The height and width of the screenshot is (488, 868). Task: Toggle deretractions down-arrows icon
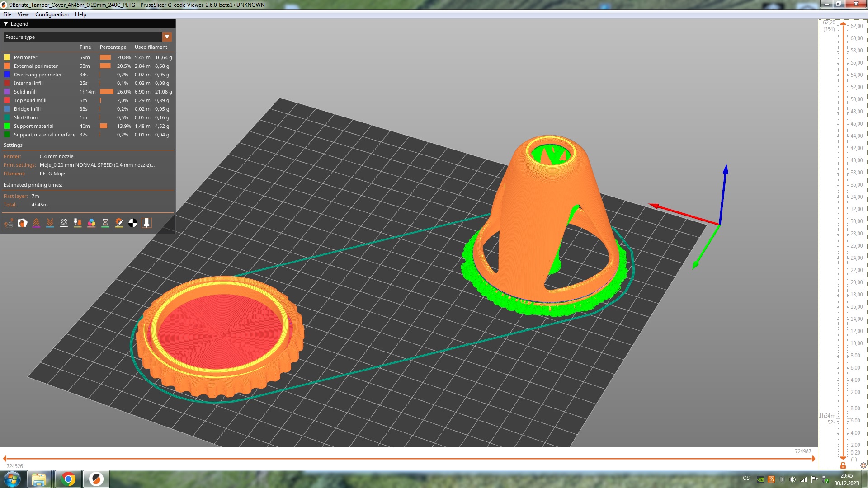pos(50,223)
